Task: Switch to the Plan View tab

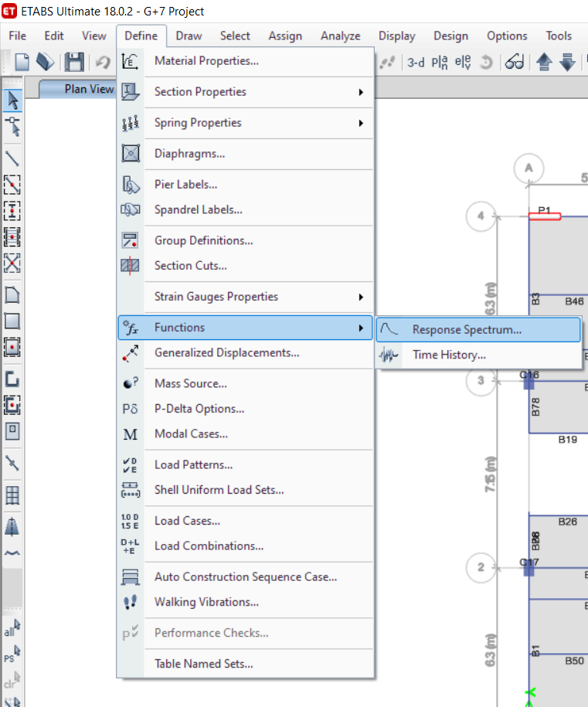Action: point(77,89)
